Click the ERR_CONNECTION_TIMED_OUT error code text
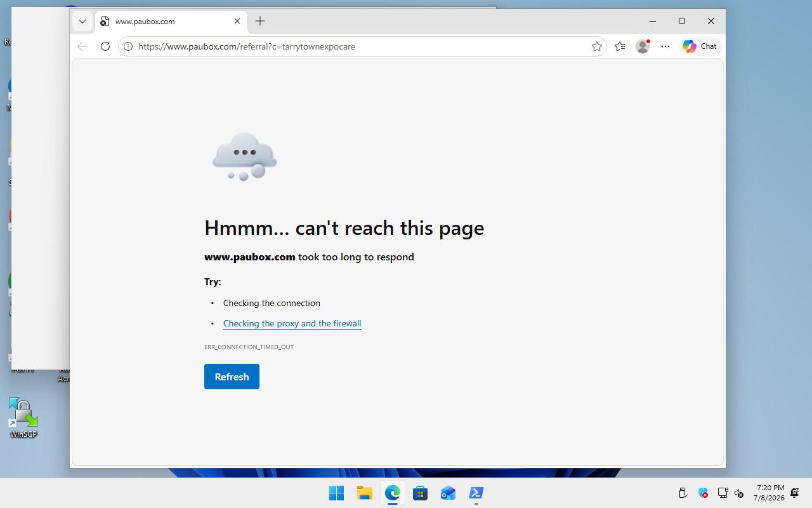 click(x=249, y=347)
